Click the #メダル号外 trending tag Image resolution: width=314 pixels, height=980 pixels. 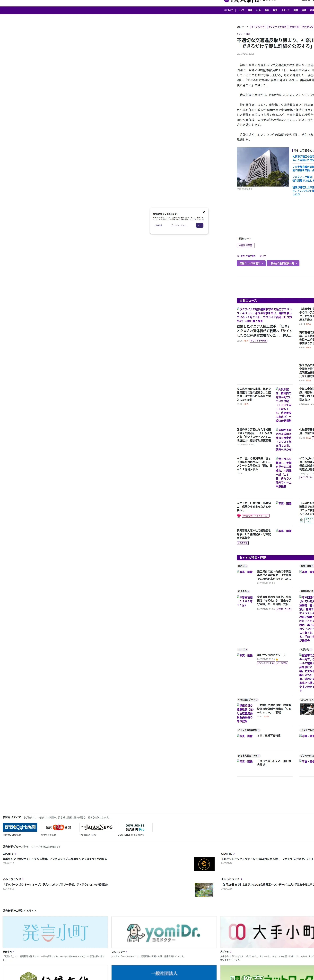pos(258,27)
